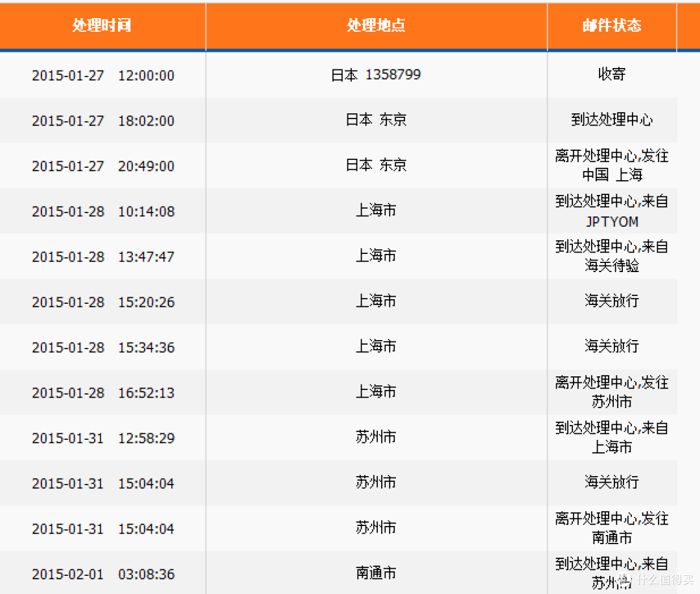This screenshot has width=700, height=594.
Task: Select time 2015-01-28 16:52:13
Action: click(103, 393)
